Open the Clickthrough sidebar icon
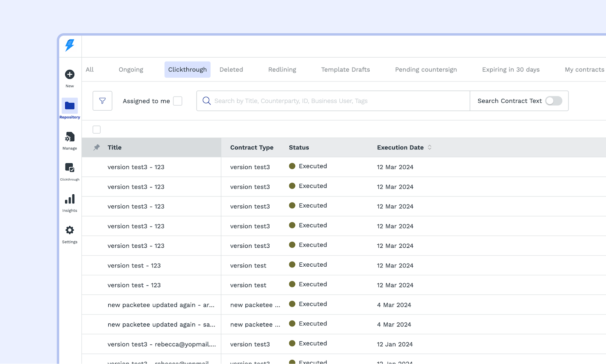This screenshot has height=364, width=606. coord(70,168)
